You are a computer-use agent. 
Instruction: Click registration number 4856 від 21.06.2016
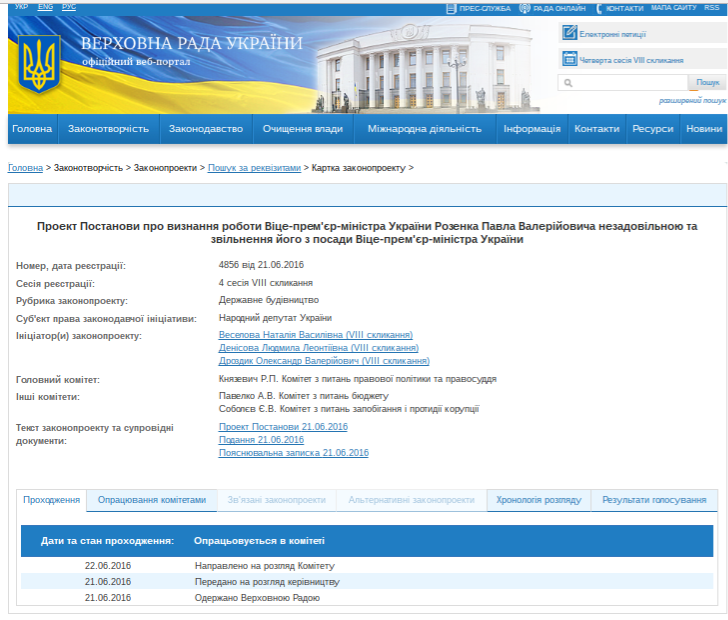[x=261, y=265]
